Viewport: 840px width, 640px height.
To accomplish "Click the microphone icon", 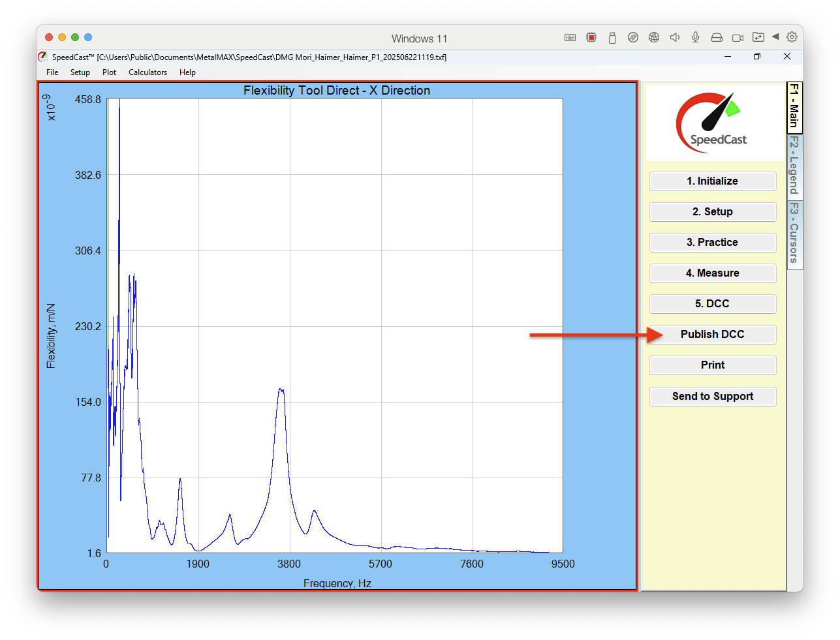I will click(696, 38).
